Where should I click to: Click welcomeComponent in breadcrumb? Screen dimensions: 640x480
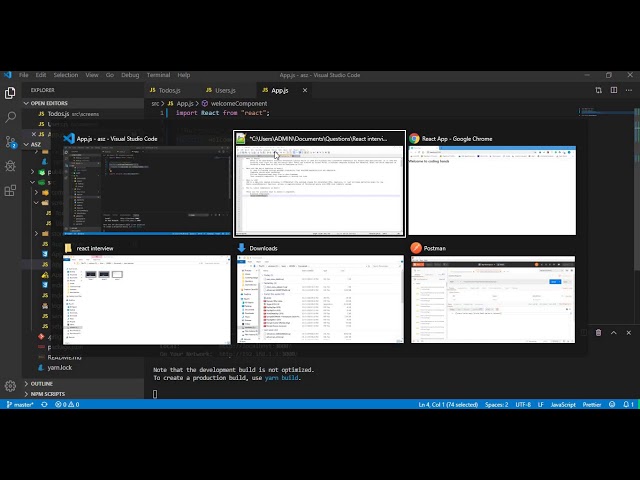pyautogui.click(x=239, y=104)
